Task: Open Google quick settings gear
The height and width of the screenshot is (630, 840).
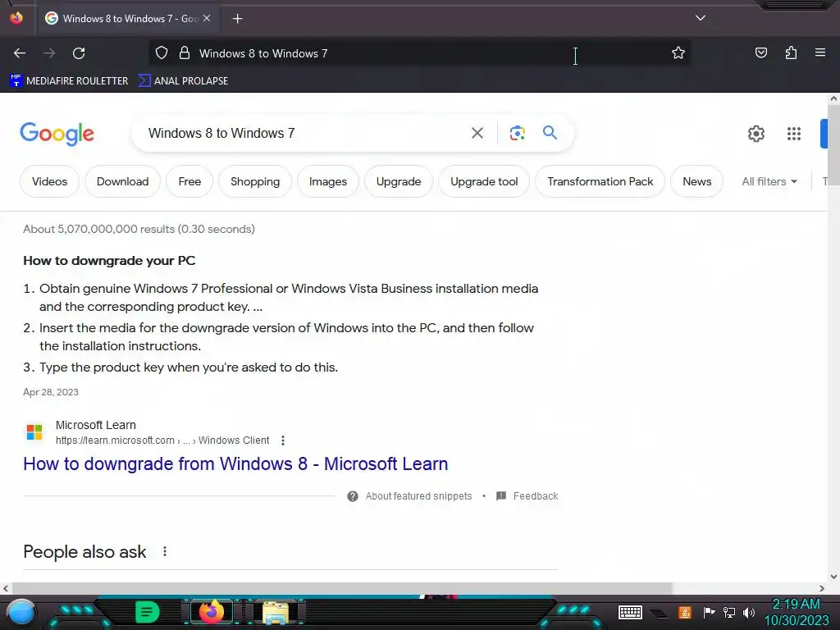Action: (756, 134)
